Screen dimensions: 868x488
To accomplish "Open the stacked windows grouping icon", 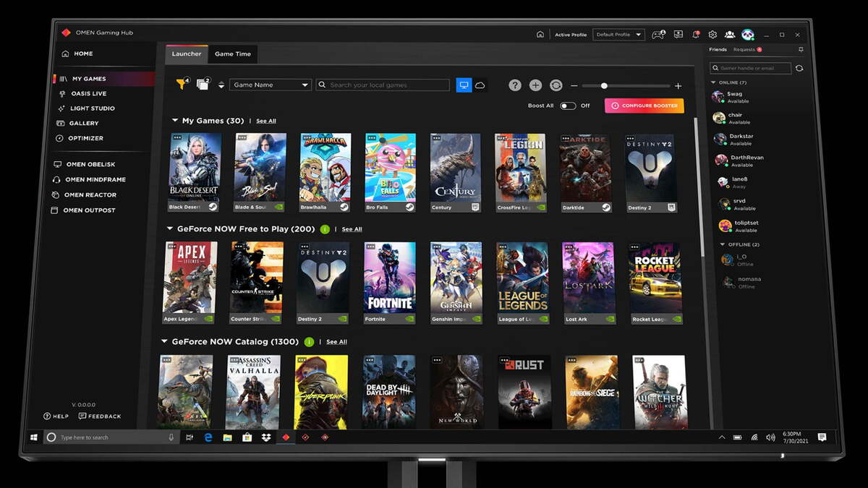I will tap(202, 85).
